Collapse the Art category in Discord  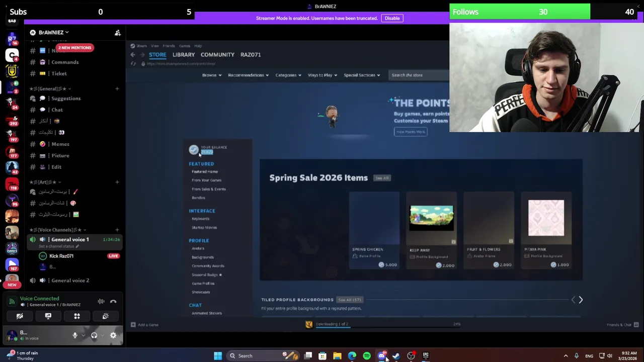point(45,182)
